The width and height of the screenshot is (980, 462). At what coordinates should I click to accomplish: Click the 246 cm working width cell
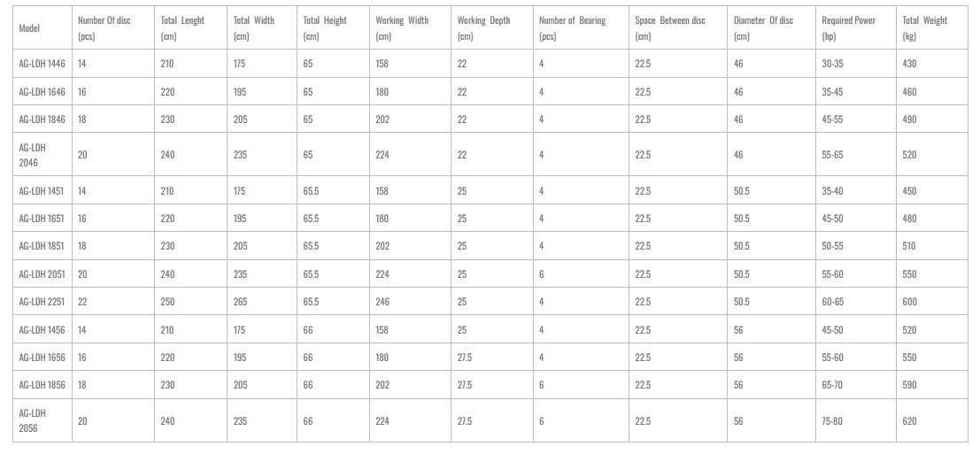coord(382,302)
